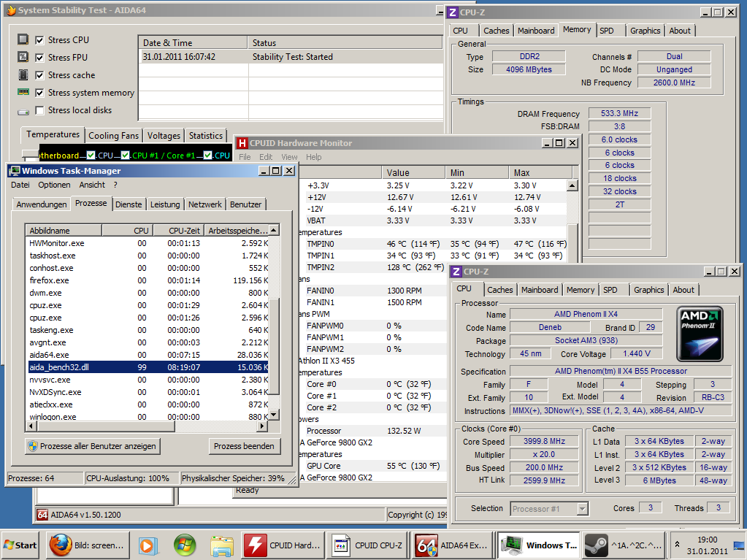
Task: Open Datei menu in Task-Manager
Action: (20, 185)
